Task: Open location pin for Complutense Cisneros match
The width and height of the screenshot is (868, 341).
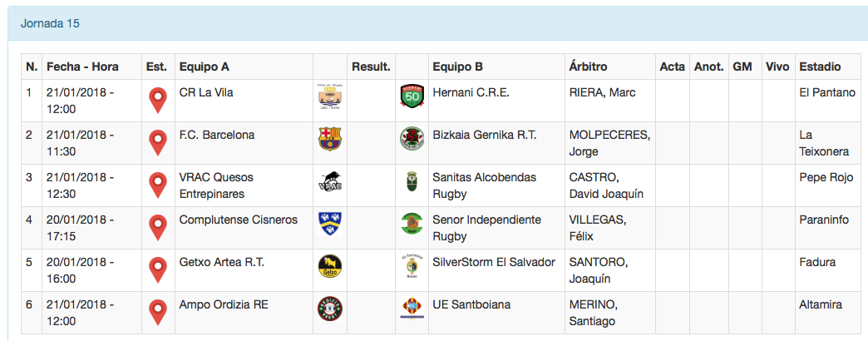Action: (x=157, y=227)
